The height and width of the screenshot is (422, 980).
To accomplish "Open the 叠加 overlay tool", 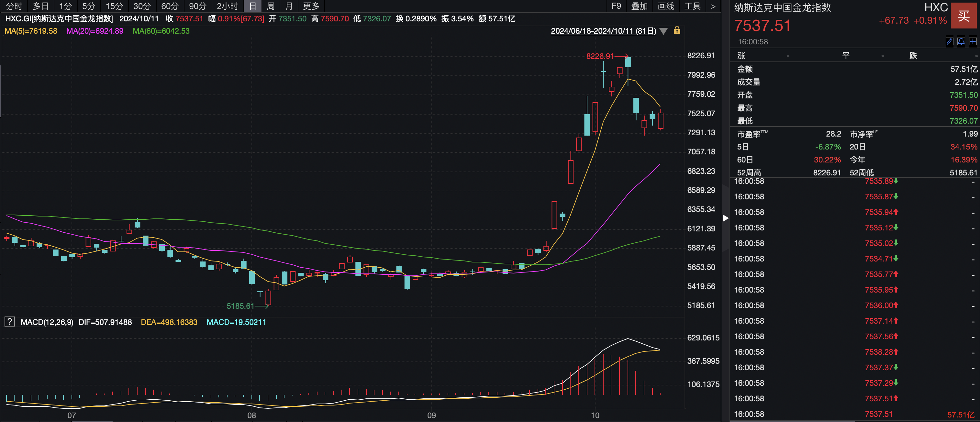I will point(639,6).
